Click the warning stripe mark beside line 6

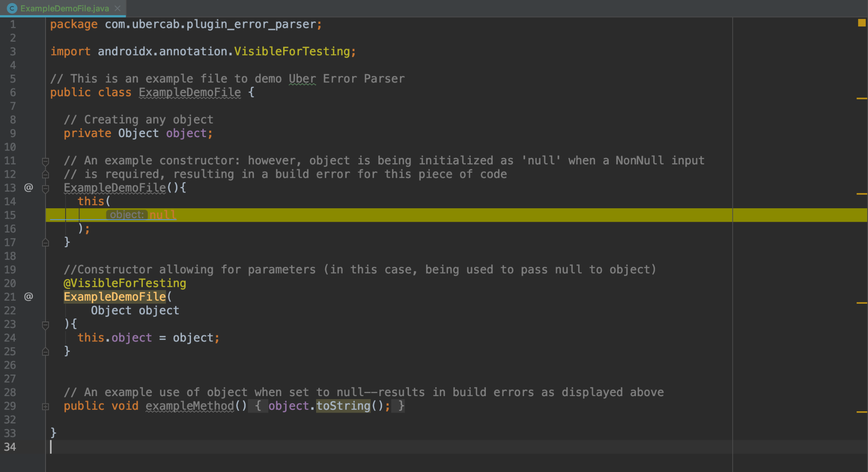click(x=861, y=98)
